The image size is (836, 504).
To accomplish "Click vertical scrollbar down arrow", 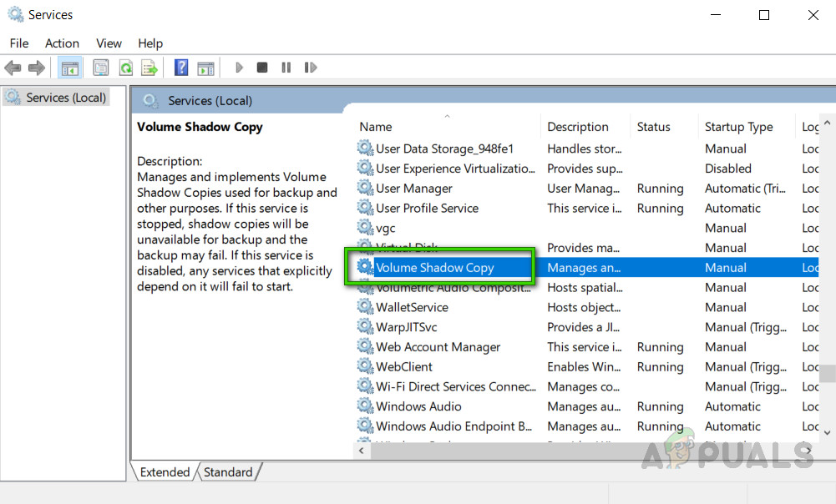I will click(827, 432).
